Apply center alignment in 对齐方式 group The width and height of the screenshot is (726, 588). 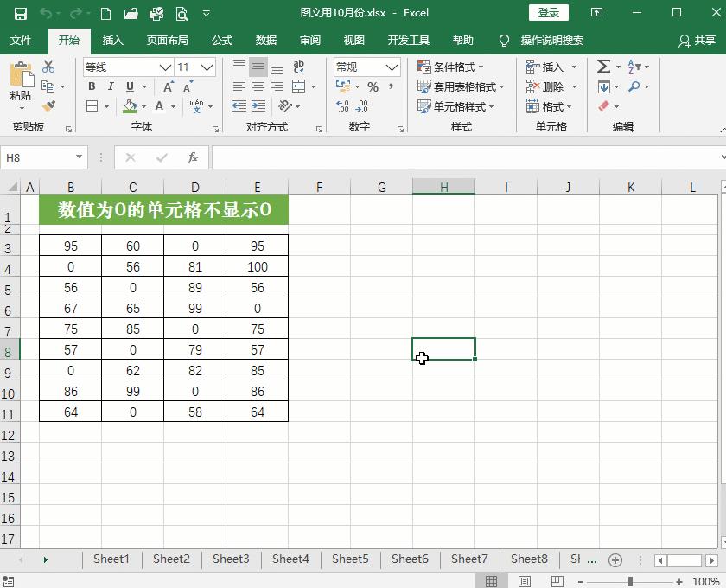point(257,86)
